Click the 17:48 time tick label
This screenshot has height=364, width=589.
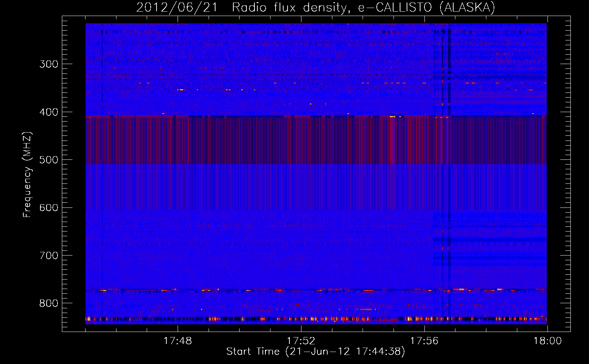pos(178,341)
